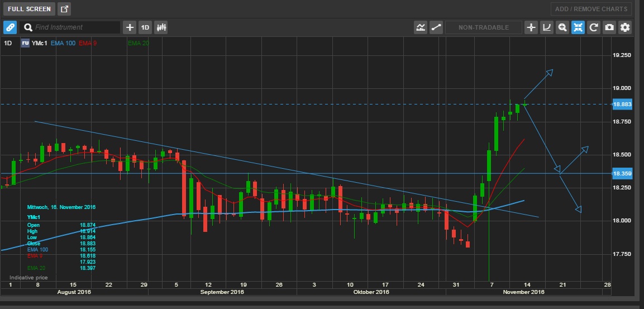Viewport: 644px width, 309px height.
Task: Click the EMA 9 value 18.618
Action: (88, 255)
